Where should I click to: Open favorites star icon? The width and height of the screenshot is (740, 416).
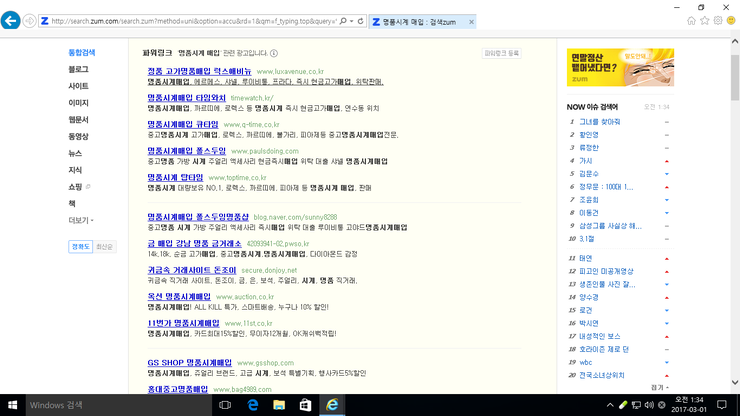pos(705,21)
